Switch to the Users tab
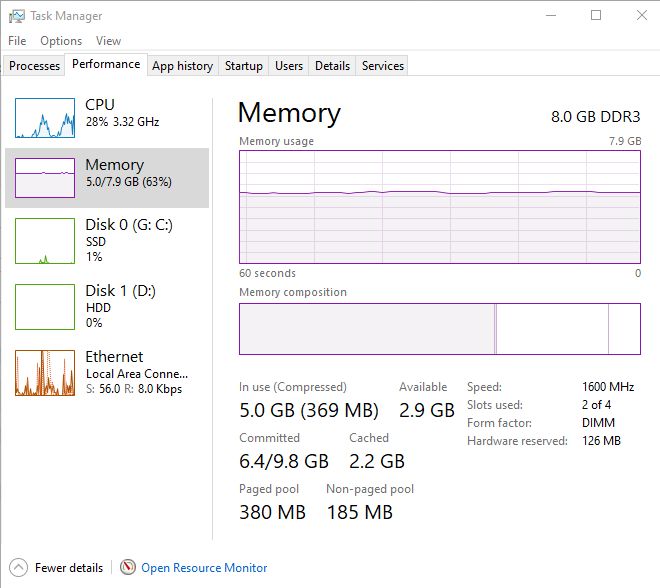The width and height of the screenshot is (660, 588). [289, 66]
